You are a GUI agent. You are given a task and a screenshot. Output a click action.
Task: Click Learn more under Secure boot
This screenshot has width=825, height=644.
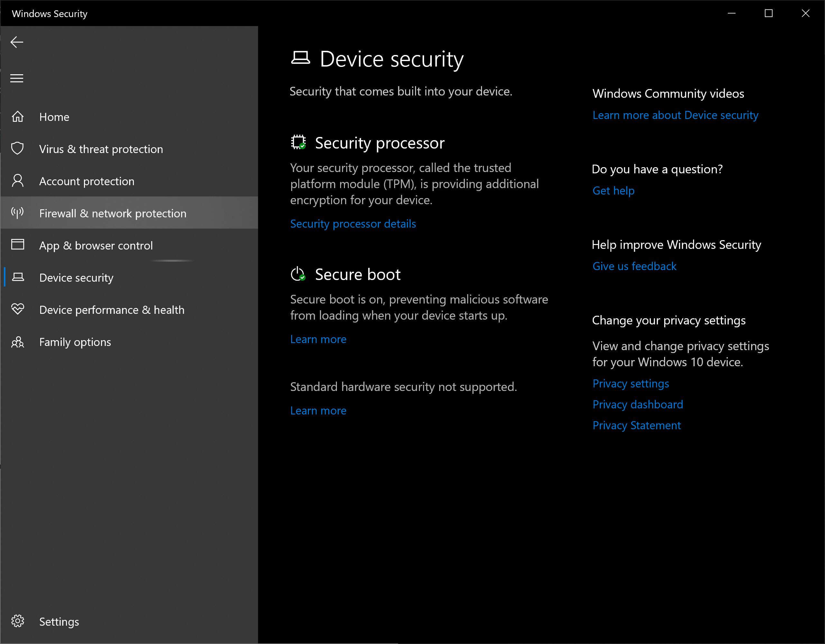[318, 340]
